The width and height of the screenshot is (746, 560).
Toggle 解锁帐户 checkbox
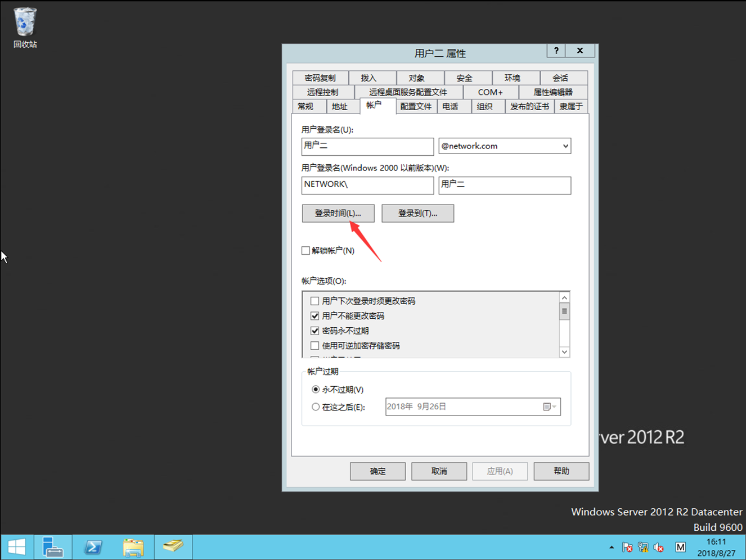[305, 251]
